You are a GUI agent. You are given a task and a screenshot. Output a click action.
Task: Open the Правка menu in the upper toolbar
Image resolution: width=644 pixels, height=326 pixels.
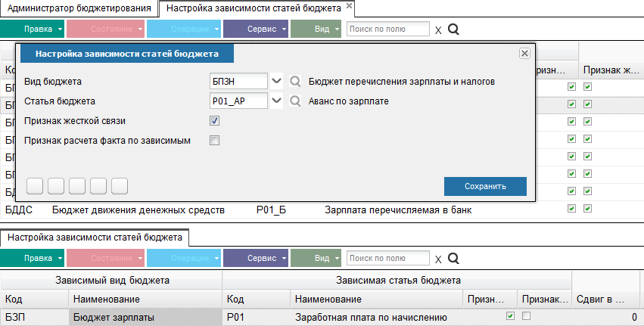[33, 29]
